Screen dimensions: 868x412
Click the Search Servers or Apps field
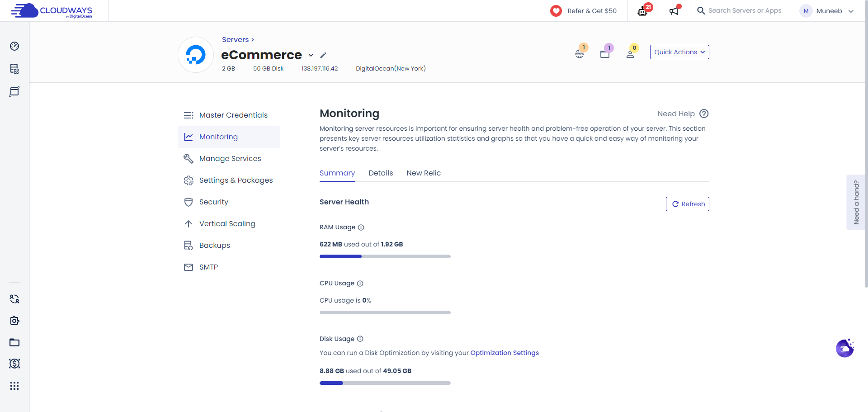[x=746, y=10]
